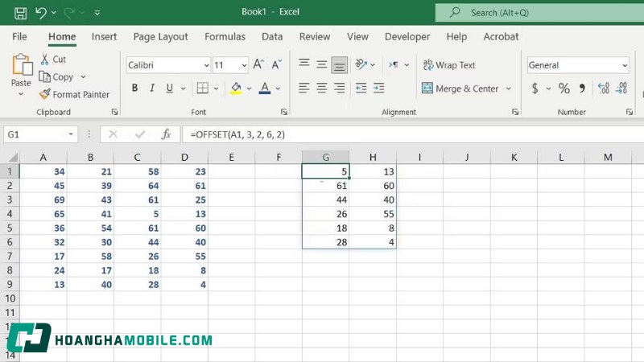Switch to the Page Layout tab

click(160, 37)
